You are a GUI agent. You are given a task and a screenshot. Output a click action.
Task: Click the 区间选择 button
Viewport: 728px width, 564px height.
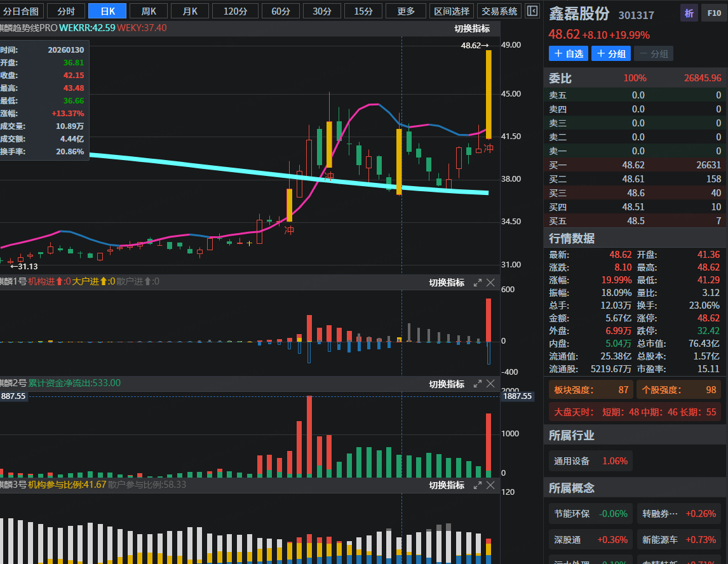(x=452, y=11)
